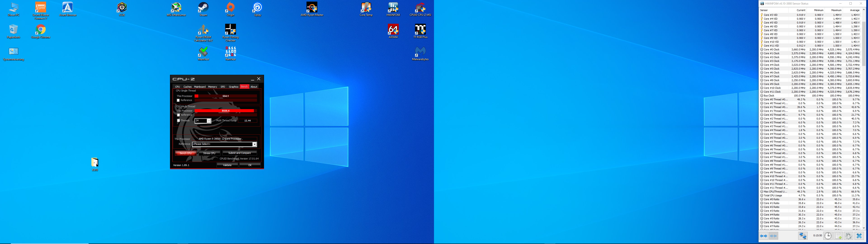Enable Multi Thread Reference checkbox
Image resolution: width=868 pixels, height=244 pixels.
[178, 115]
